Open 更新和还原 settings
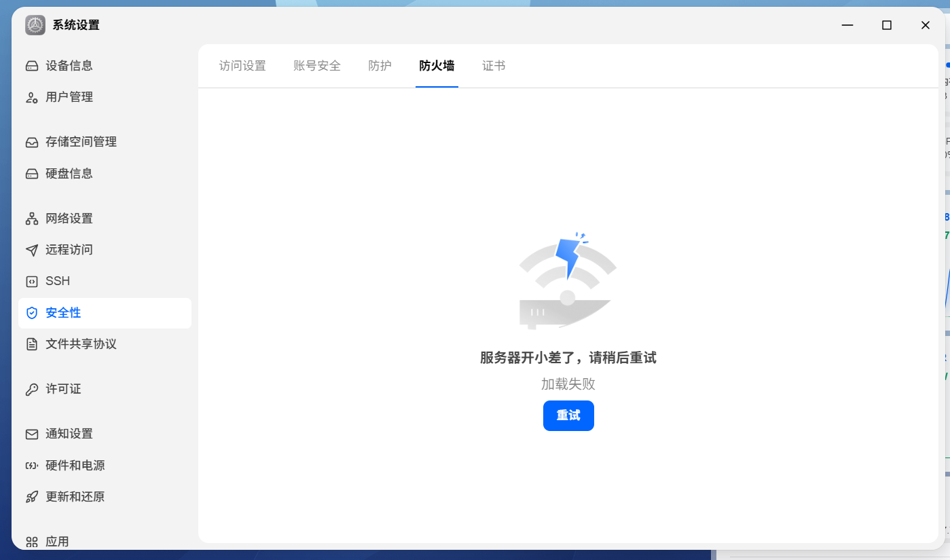This screenshot has width=950, height=560. click(105, 497)
